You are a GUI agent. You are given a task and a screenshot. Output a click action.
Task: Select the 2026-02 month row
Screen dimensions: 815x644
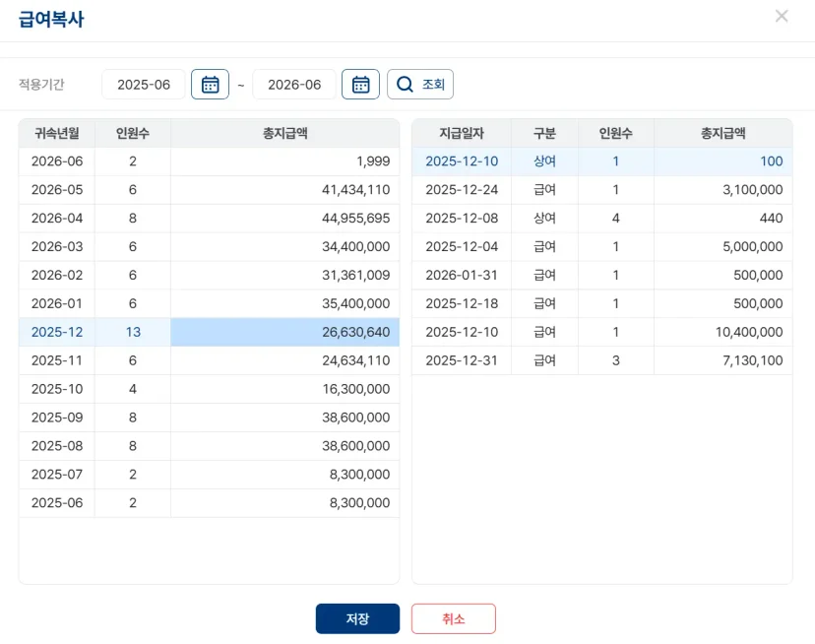(209, 275)
